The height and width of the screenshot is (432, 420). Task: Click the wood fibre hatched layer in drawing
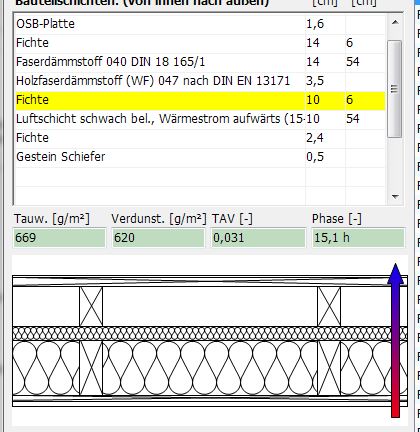210,334
